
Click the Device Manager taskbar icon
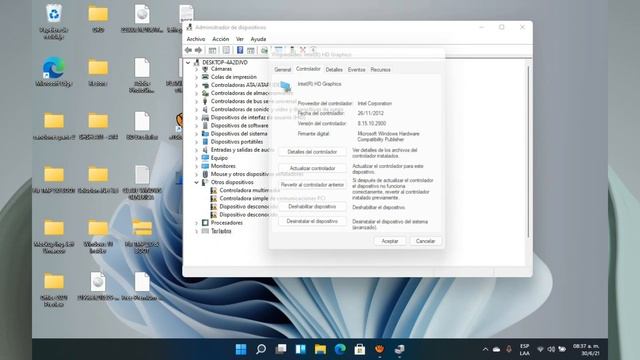coord(400,349)
